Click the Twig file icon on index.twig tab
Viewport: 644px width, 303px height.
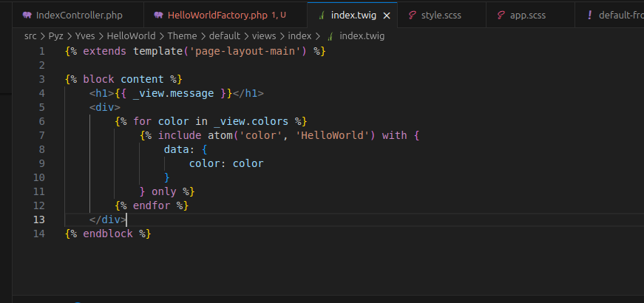[x=322, y=16]
